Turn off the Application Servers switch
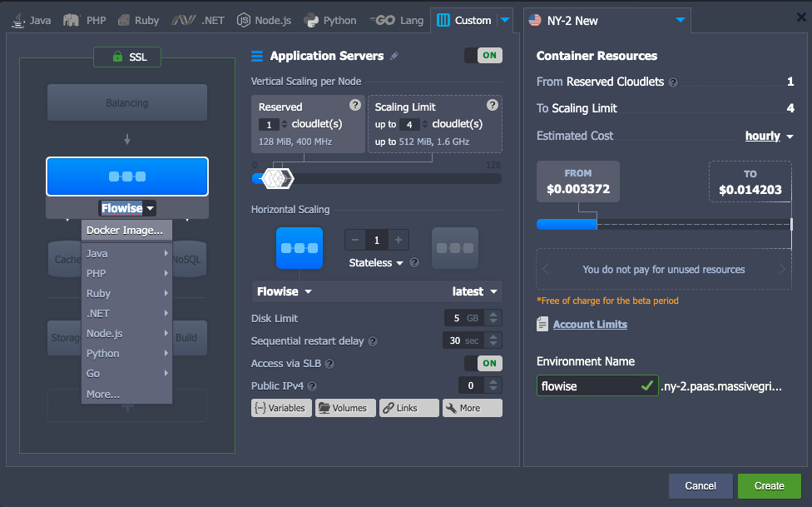The image size is (812, 507). click(x=483, y=56)
